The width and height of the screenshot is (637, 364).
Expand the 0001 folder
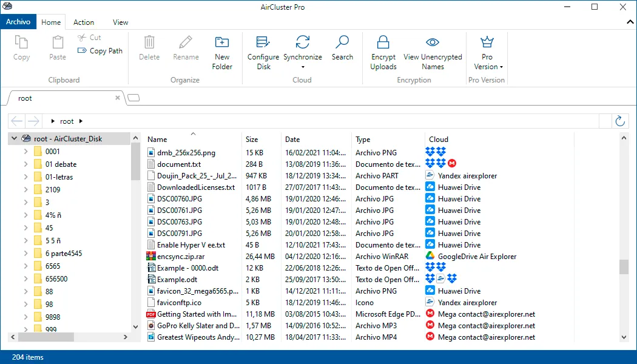(25, 152)
